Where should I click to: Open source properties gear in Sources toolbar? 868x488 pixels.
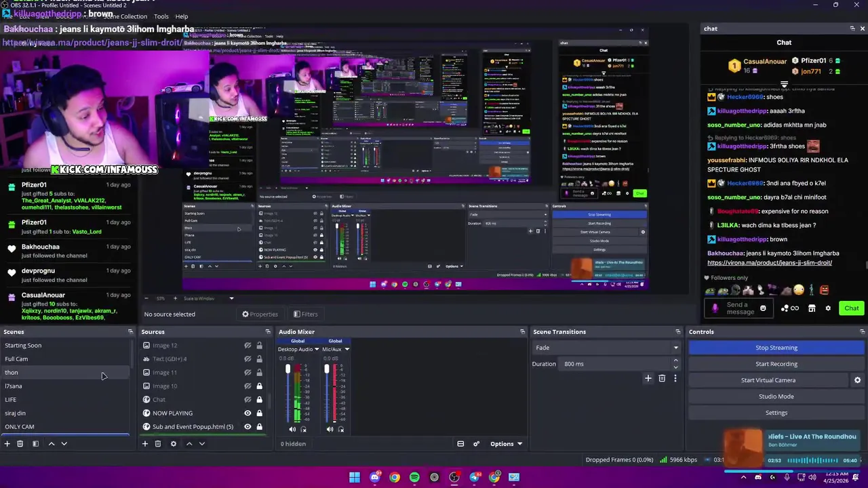174,444
